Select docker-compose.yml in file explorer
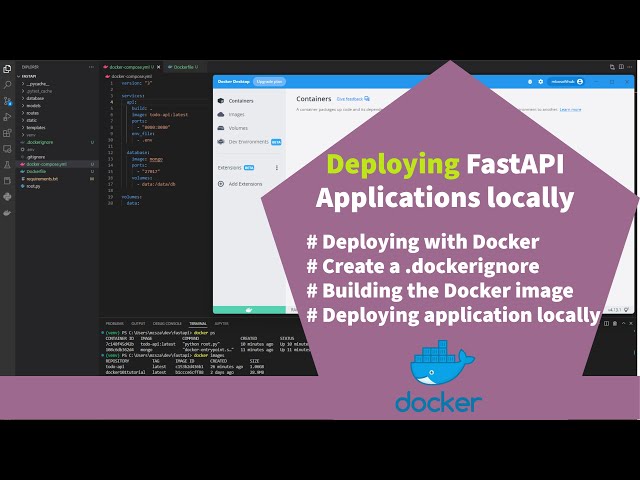This screenshot has width=640, height=480. 46,164
